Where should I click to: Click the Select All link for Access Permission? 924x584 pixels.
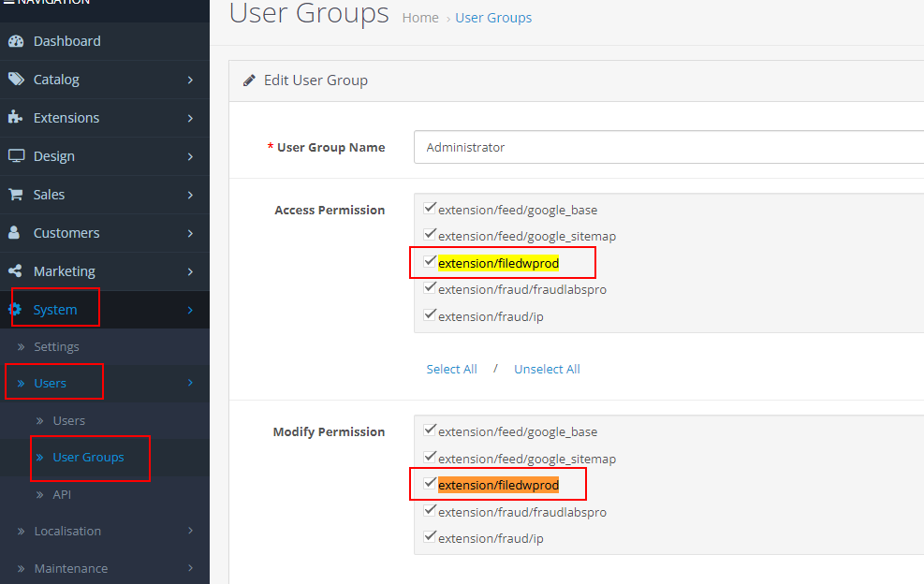click(x=451, y=369)
